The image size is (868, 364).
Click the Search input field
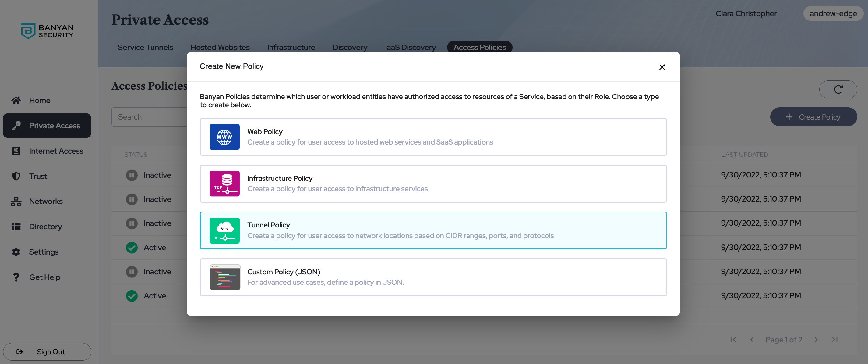(149, 117)
